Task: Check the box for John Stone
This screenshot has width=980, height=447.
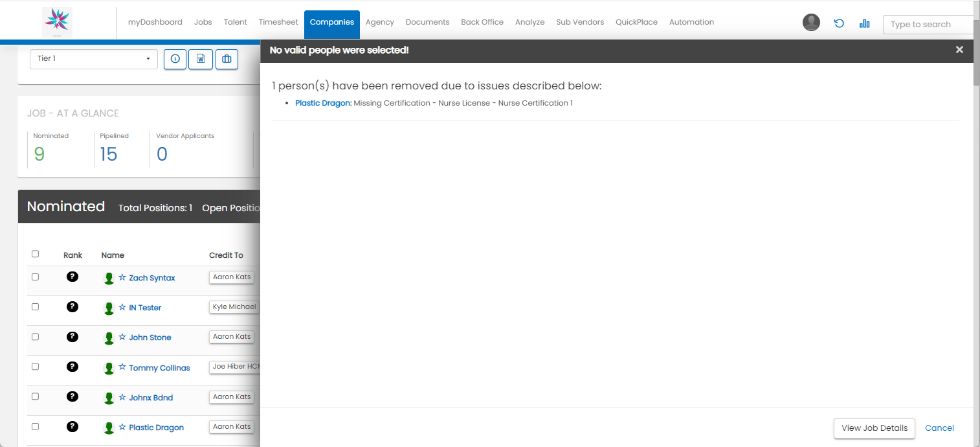Action: (x=35, y=337)
